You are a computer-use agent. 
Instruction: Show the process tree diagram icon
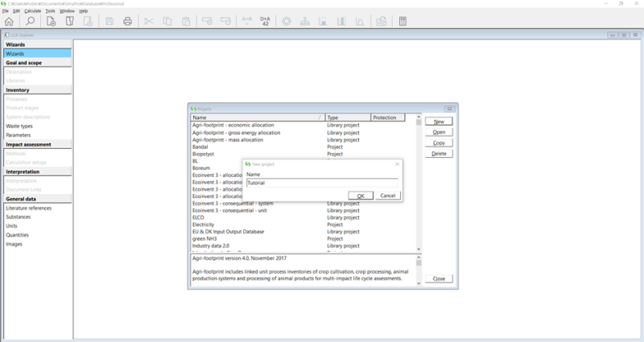point(305,22)
